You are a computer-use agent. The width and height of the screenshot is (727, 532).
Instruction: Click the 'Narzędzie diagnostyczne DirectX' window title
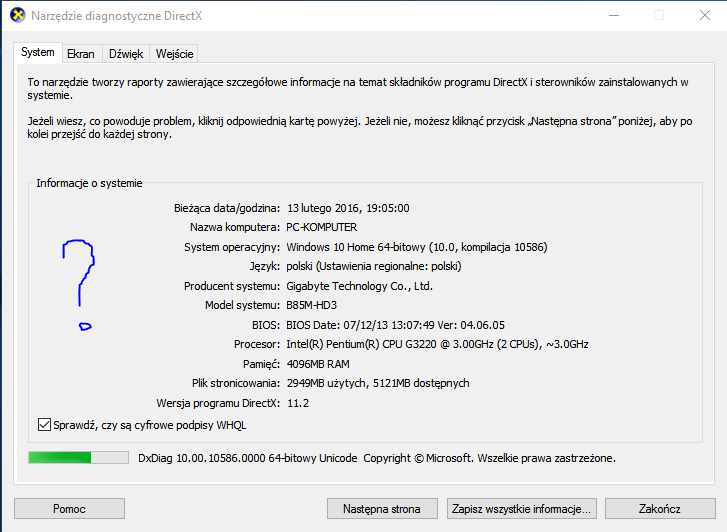point(116,16)
